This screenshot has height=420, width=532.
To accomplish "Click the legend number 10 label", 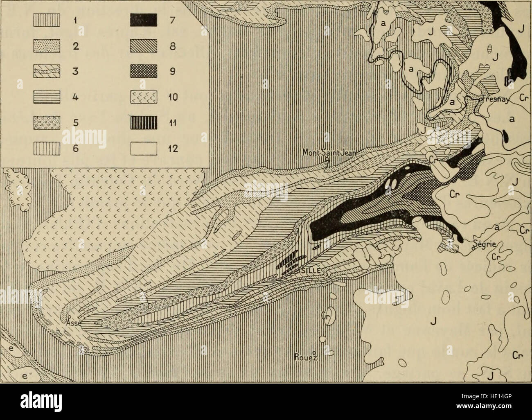I will [173, 97].
